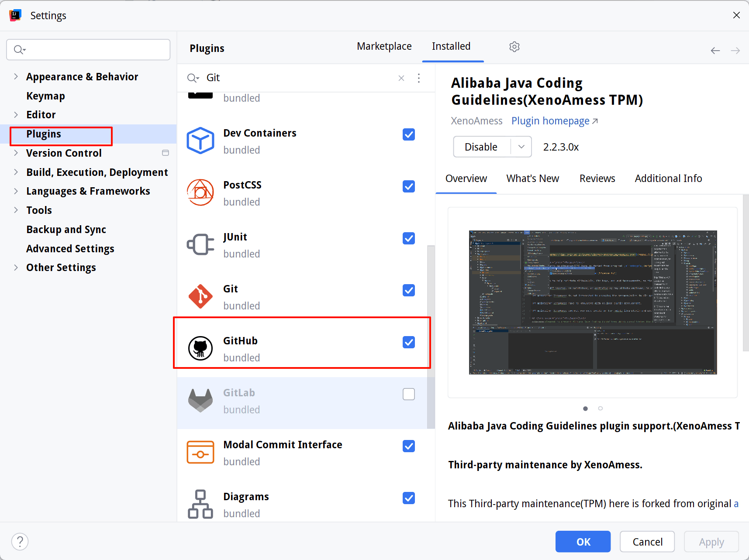Image resolution: width=749 pixels, height=560 pixels.
Task: Open help with the question mark button
Action: (x=20, y=542)
